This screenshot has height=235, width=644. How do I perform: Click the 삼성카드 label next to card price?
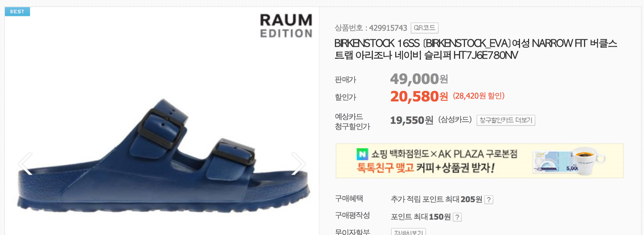(x=455, y=120)
